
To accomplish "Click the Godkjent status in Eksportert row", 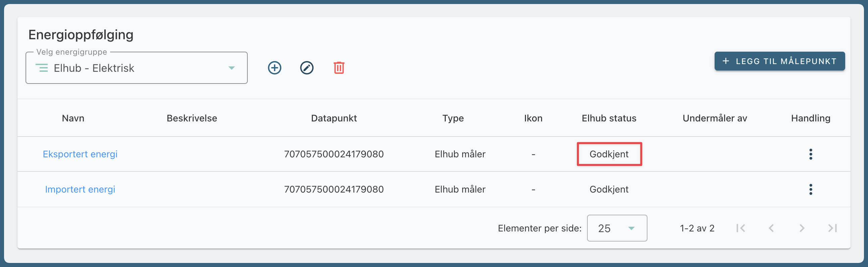I will point(609,154).
